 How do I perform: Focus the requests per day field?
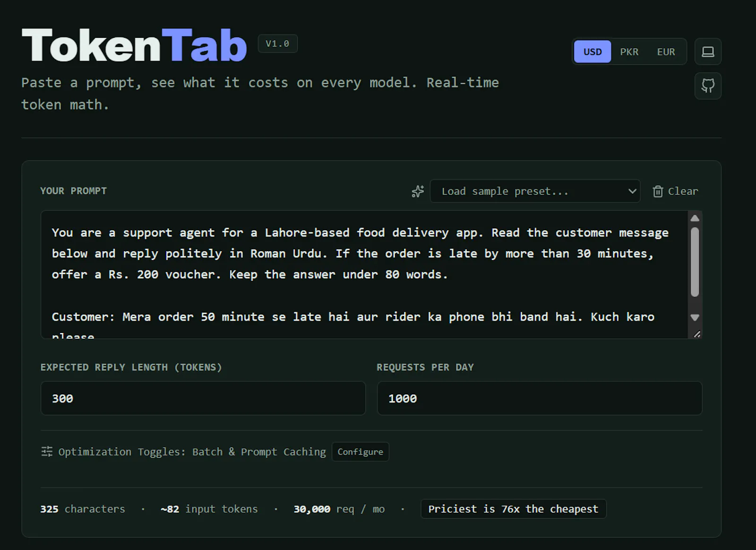[540, 398]
